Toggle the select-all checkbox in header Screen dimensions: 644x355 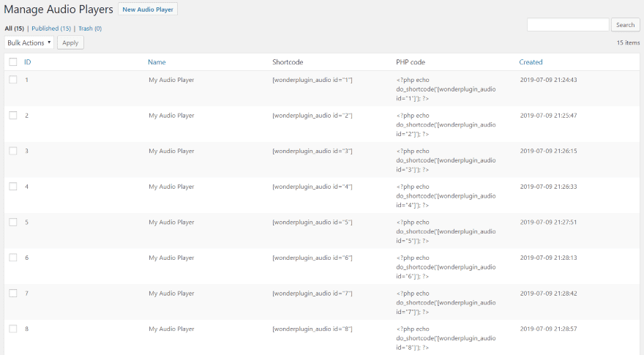(13, 62)
